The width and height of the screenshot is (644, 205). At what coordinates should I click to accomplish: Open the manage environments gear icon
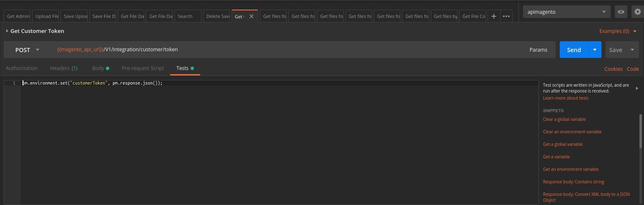tap(637, 12)
